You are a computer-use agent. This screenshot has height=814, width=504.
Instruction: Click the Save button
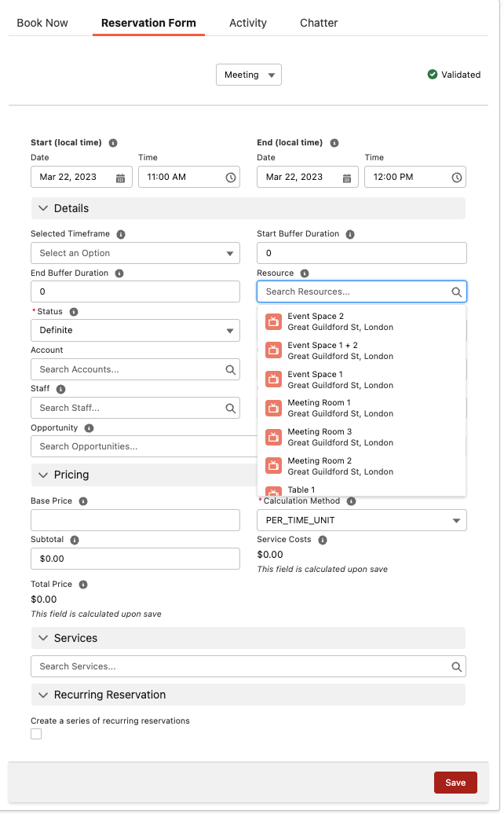(x=455, y=783)
